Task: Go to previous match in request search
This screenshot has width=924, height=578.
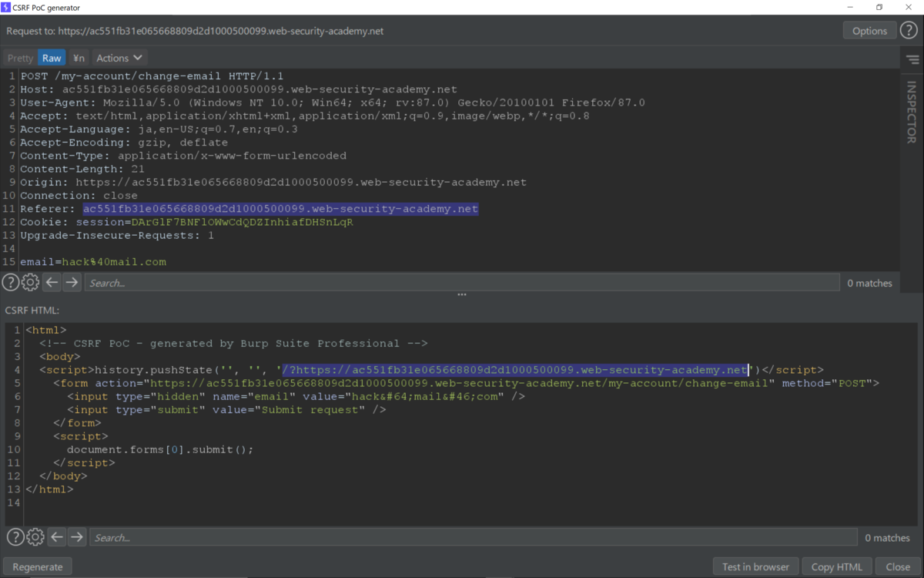Action: coord(52,283)
